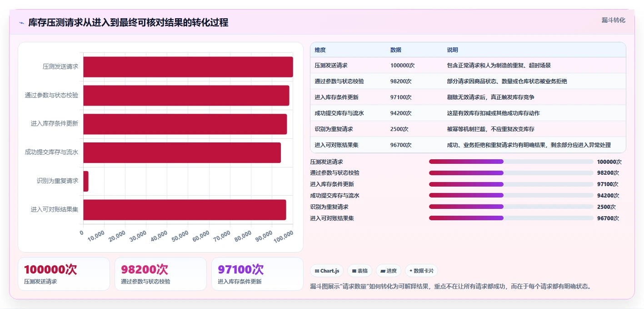Click table cell 成功提交库存与流水

[x=339, y=113]
